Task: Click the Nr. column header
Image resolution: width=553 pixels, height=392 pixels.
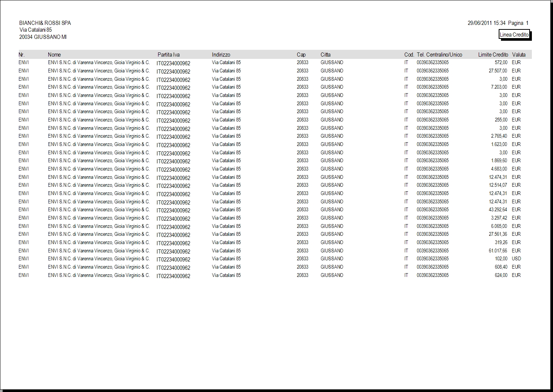Action: pos(22,55)
